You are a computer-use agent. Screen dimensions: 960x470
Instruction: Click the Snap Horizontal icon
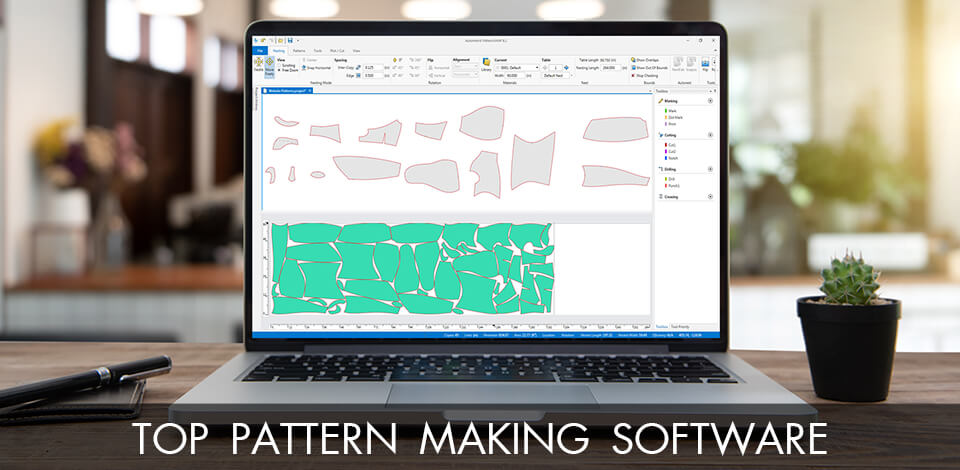304,67
